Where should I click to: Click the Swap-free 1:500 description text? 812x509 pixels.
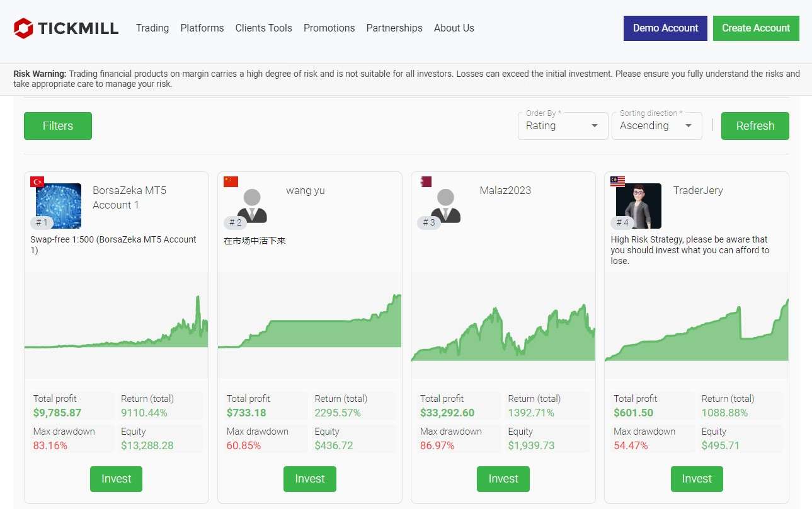click(113, 245)
